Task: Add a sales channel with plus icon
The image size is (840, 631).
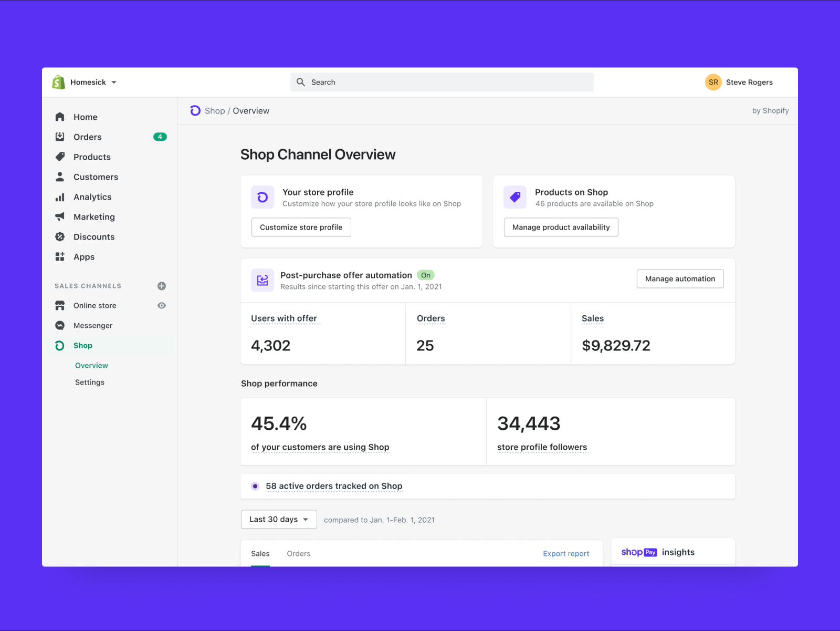Action: point(162,286)
